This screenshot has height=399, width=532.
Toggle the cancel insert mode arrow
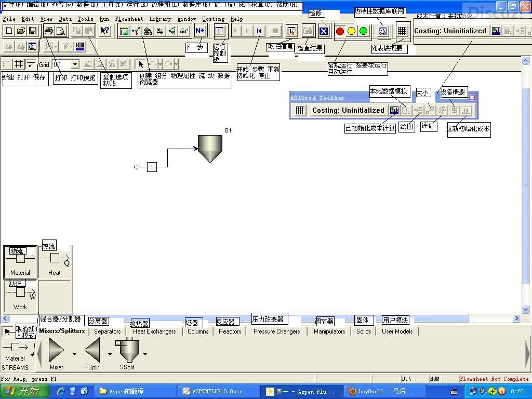coord(8,331)
